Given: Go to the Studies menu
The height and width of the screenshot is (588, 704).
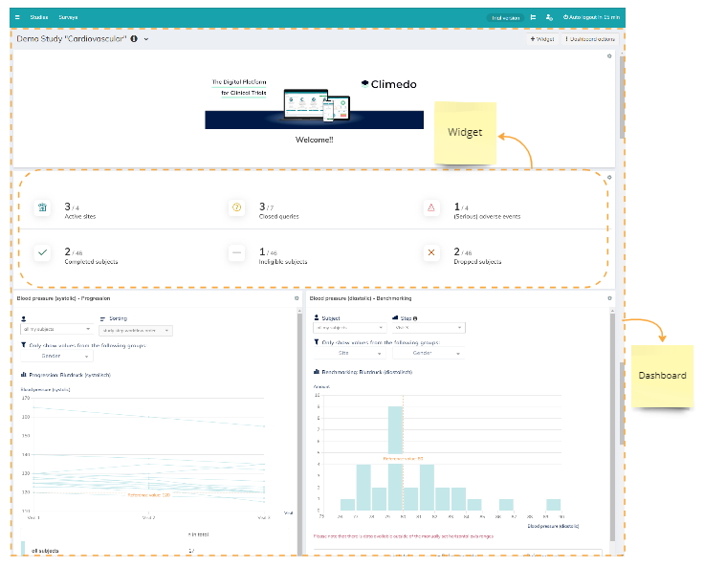Looking at the screenshot, I should coord(39,17).
